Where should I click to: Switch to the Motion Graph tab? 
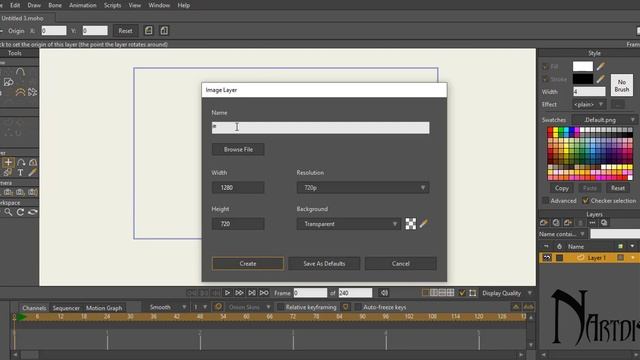(104, 308)
